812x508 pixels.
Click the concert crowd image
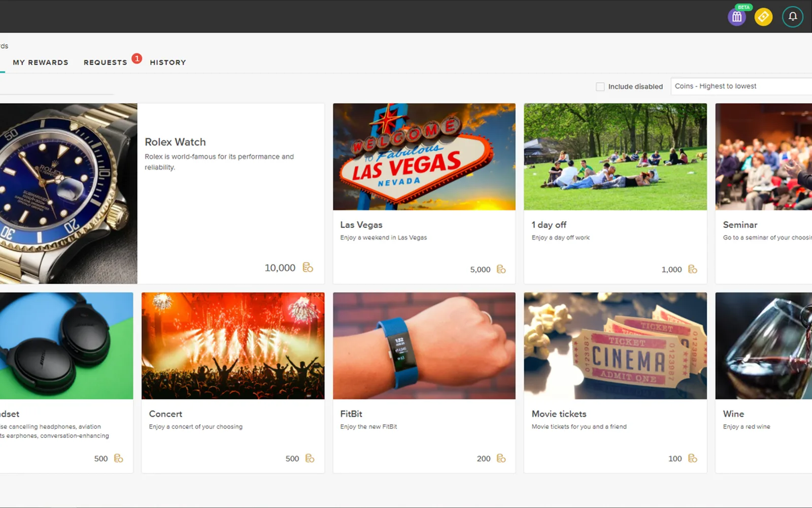(x=233, y=346)
